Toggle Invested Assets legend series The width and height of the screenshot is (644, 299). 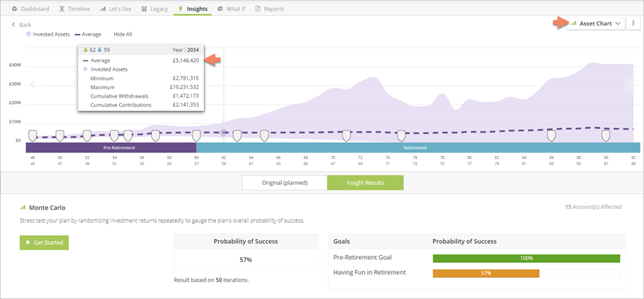[47, 34]
